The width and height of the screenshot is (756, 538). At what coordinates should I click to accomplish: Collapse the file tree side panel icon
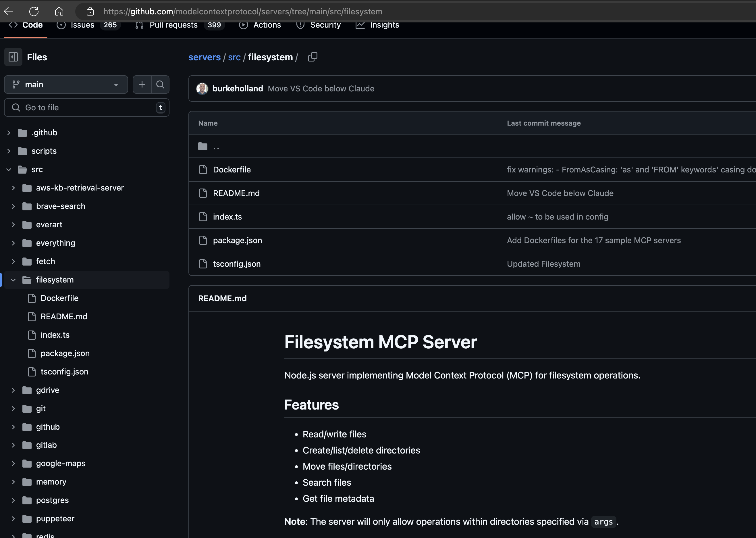click(x=13, y=57)
